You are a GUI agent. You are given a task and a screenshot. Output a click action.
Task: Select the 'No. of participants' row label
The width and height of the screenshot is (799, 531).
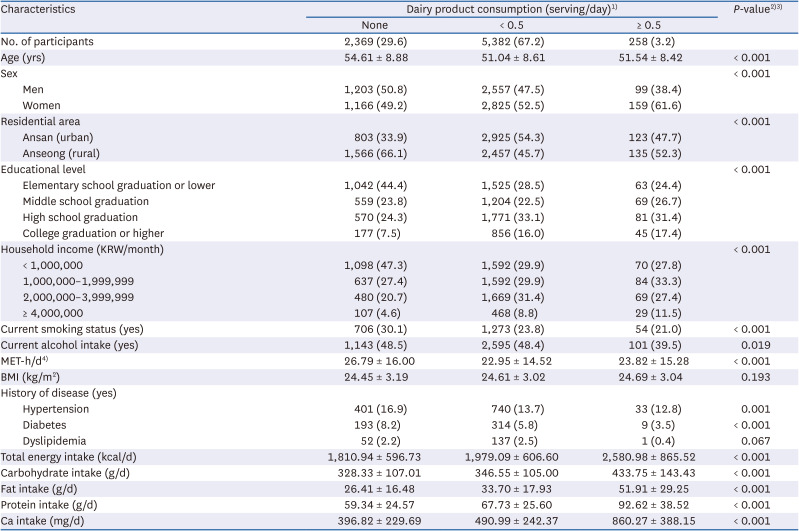coord(47,41)
